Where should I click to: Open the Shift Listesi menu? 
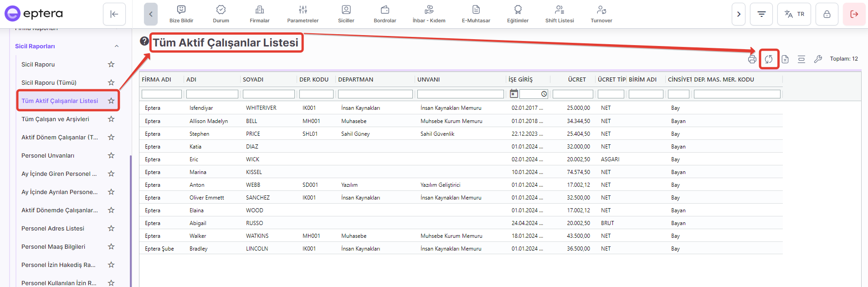[560, 14]
